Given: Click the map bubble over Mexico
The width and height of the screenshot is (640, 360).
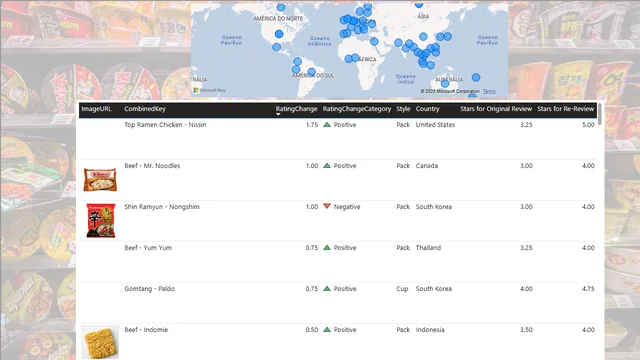Looking at the screenshot, I should (x=276, y=47).
